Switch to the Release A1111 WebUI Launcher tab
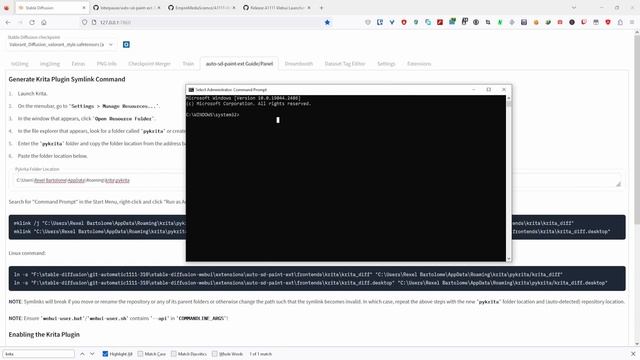 click(x=276, y=8)
